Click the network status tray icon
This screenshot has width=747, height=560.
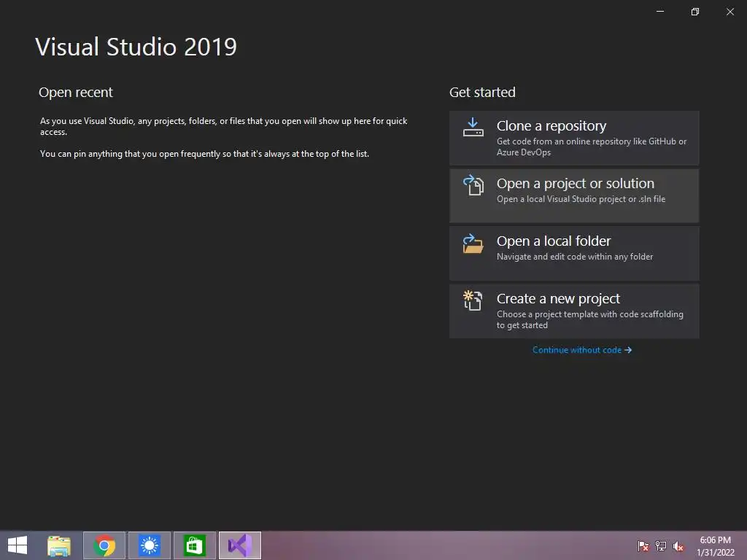661,546
